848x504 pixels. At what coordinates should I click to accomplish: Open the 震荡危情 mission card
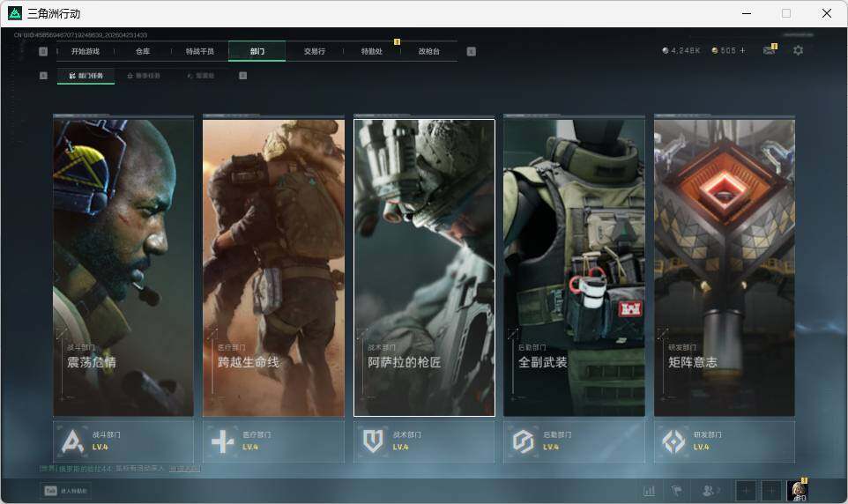[x=123, y=268]
